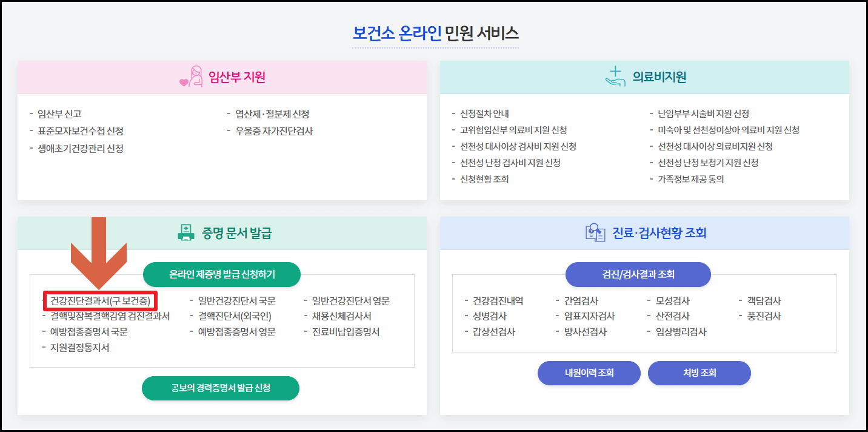Open 검진/검사결과 조회
This screenshot has width=868, height=432.
pos(638,274)
